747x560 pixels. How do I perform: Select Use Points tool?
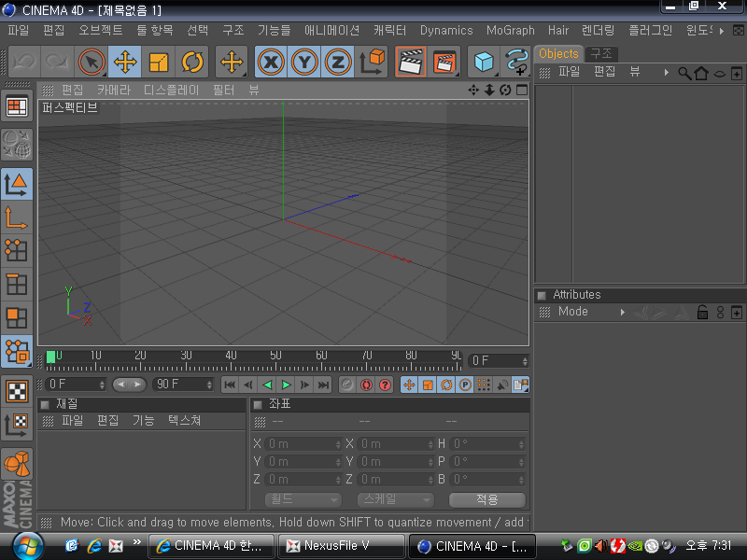[17, 250]
